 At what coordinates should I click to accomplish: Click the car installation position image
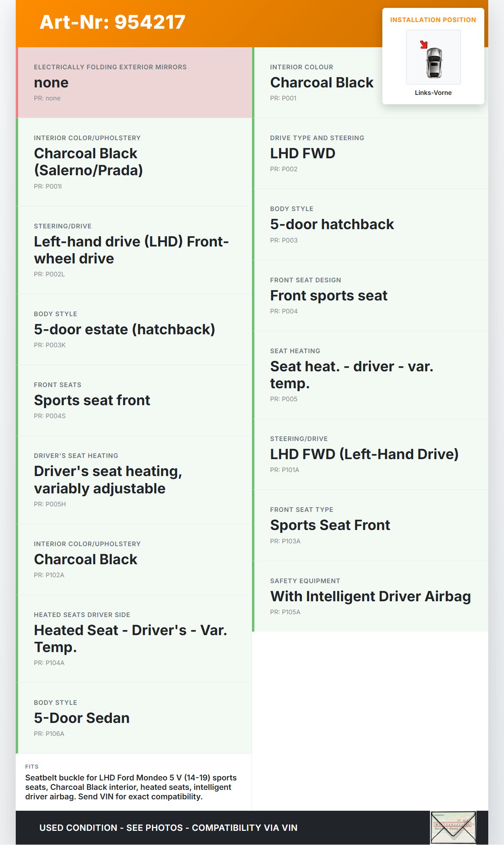434,57
